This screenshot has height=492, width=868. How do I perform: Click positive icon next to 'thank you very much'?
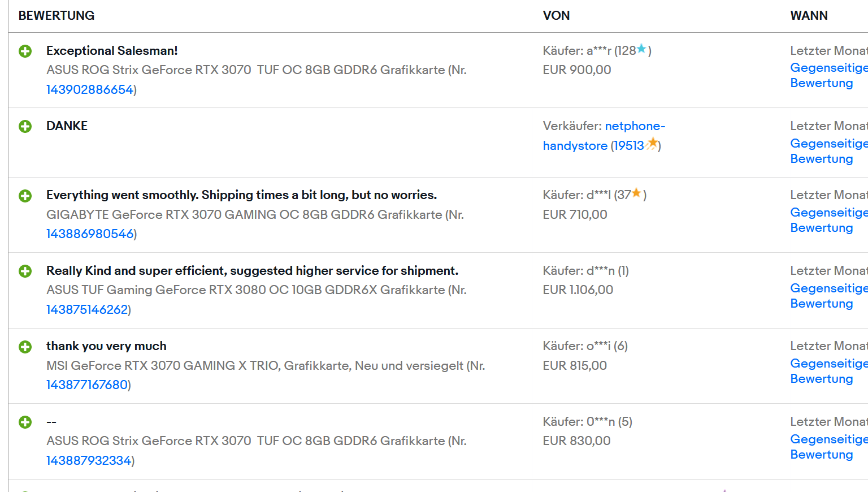tap(25, 347)
